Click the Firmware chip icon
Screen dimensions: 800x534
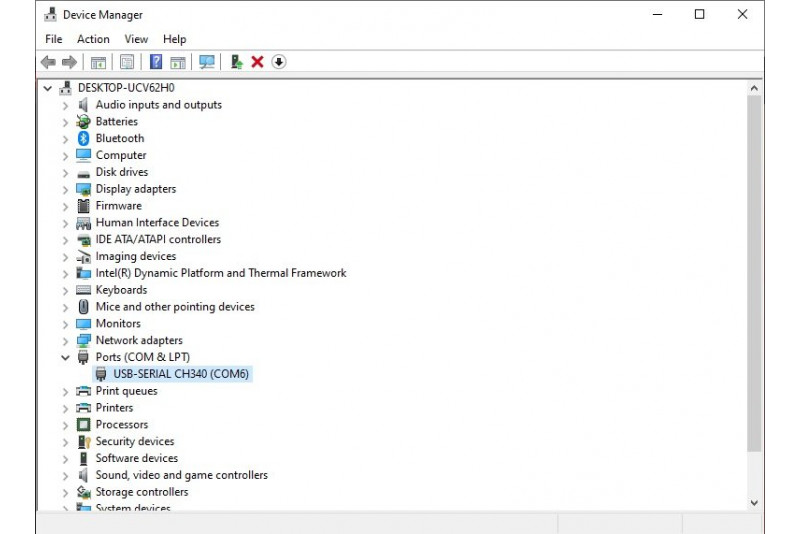[x=83, y=206]
